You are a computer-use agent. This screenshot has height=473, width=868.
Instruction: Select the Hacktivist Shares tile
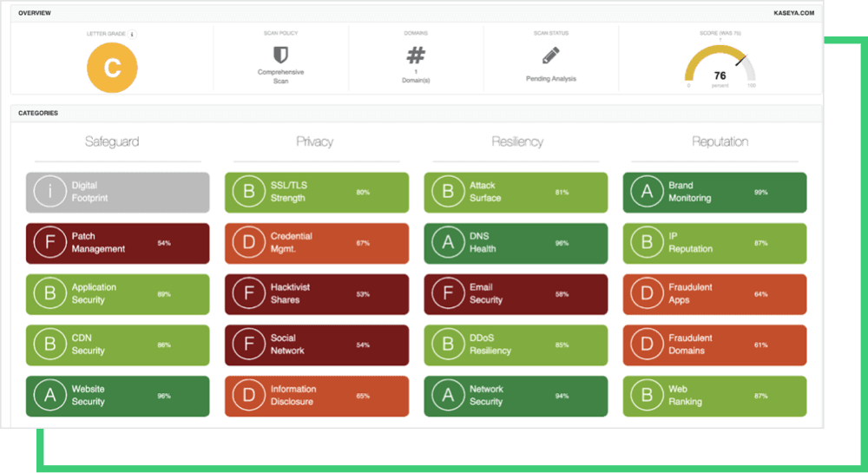[x=317, y=293]
